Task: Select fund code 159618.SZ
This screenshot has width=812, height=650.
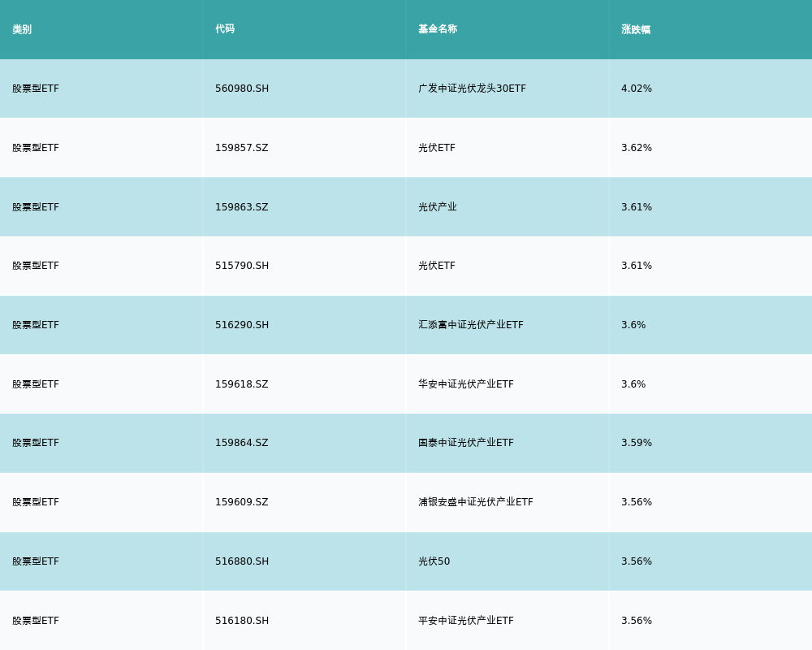Action: pyautogui.click(x=242, y=384)
